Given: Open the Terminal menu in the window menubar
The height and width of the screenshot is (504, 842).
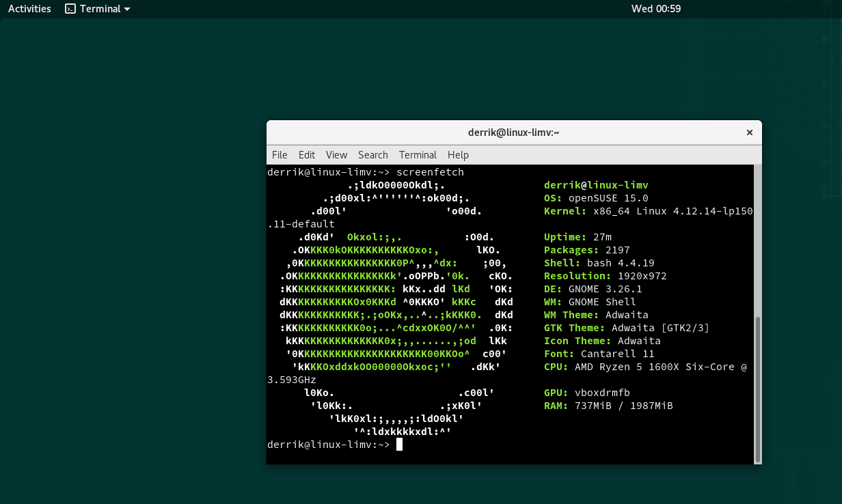Looking at the screenshot, I should tap(418, 155).
